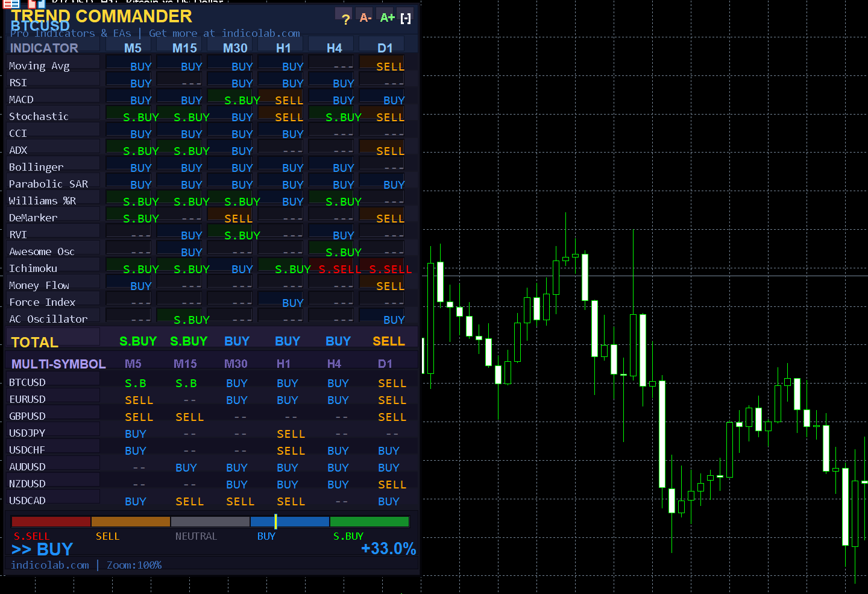Increase panel font size with A+ icon
868x594 pixels.
[387, 18]
